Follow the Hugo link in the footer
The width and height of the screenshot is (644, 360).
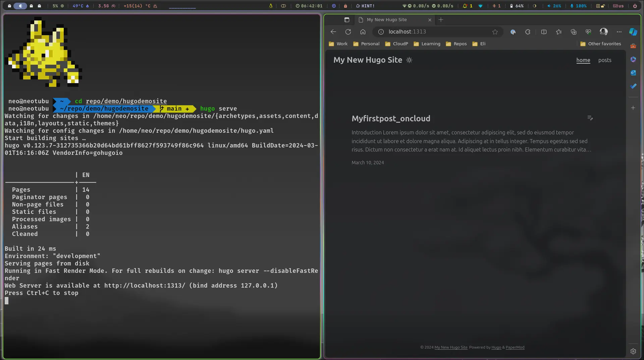(x=496, y=348)
